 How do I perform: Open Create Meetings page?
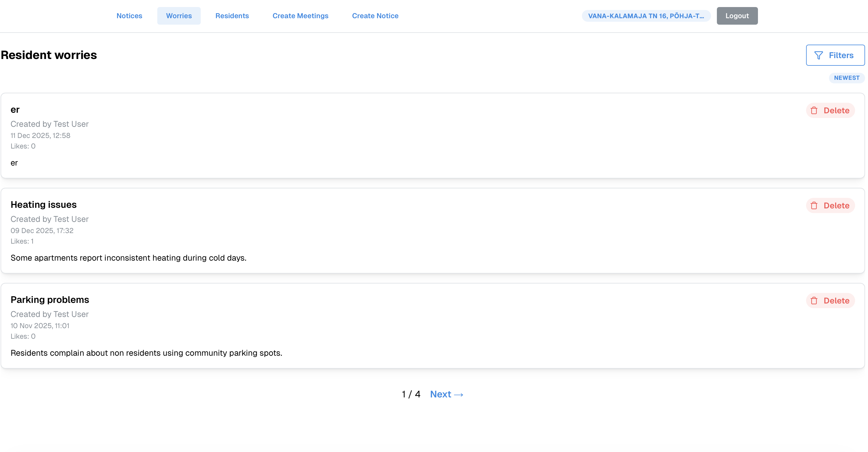coord(300,16)
